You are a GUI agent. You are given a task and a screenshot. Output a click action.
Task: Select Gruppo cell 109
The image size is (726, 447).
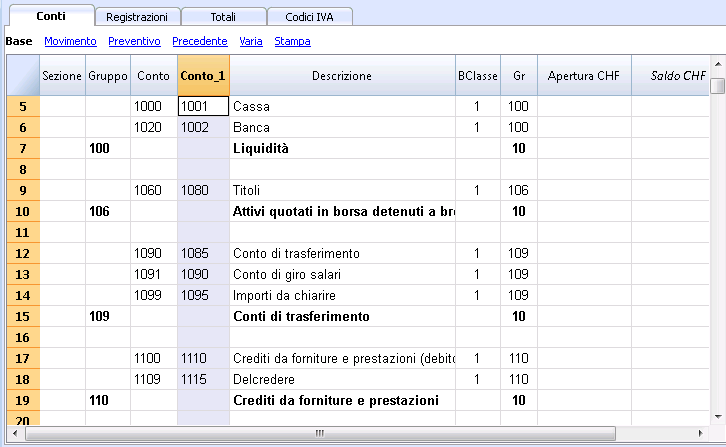point(108,316)
